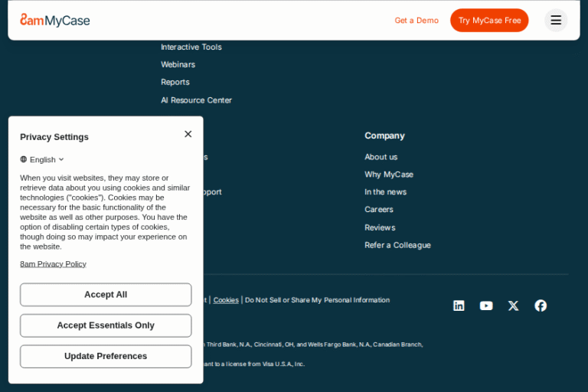Viewport: 588px width, 392px height.
Task: Open the hamburger menu
Action: tap(556, 20)
